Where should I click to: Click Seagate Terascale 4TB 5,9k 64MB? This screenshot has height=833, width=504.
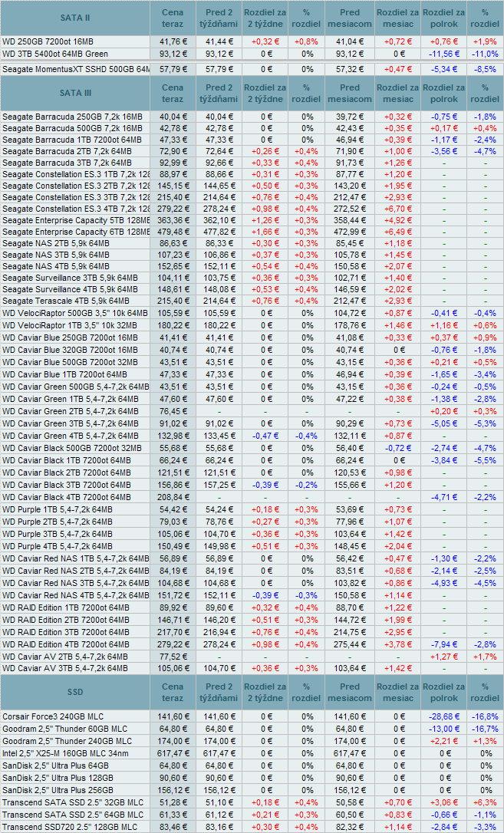(x=65, y=301)
